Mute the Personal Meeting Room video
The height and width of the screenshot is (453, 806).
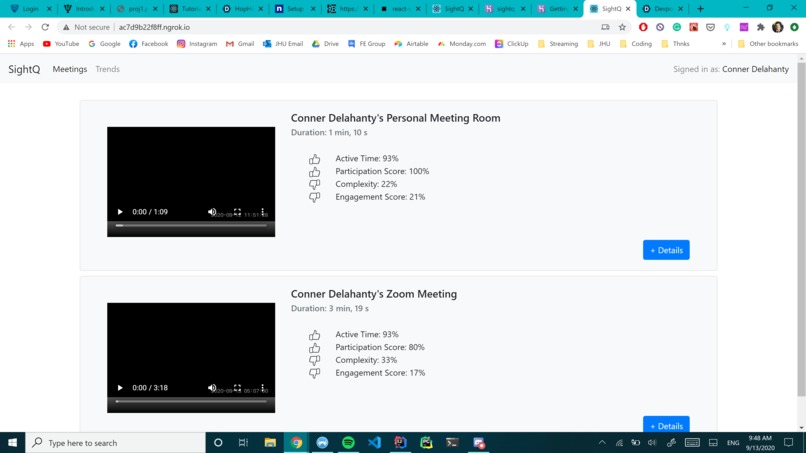tap(212, 212)
